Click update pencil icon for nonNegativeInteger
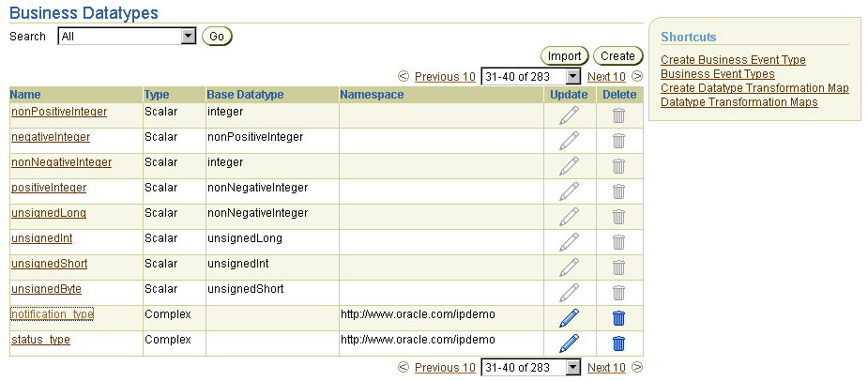 pos(569,166)
